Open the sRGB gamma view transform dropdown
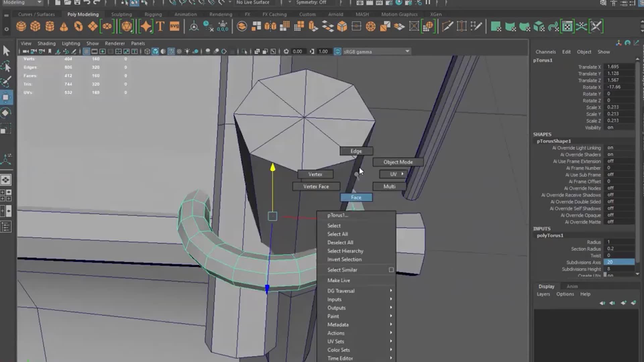644x362 pixels. pyautogui.click(x=407, y=52)
